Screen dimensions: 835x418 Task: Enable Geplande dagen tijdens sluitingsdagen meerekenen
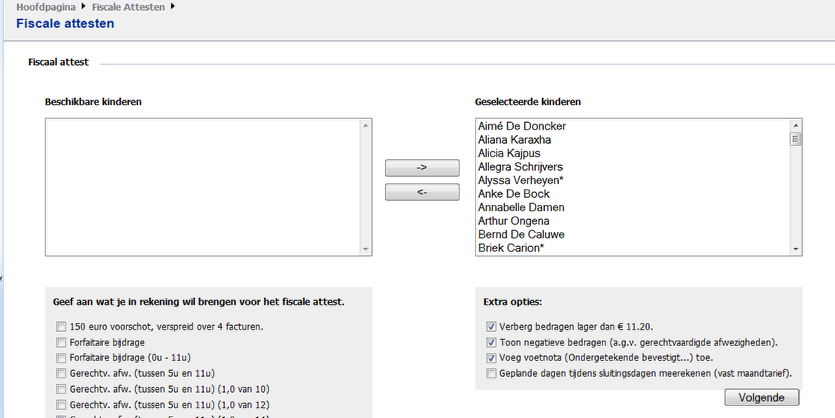point(491,373)
